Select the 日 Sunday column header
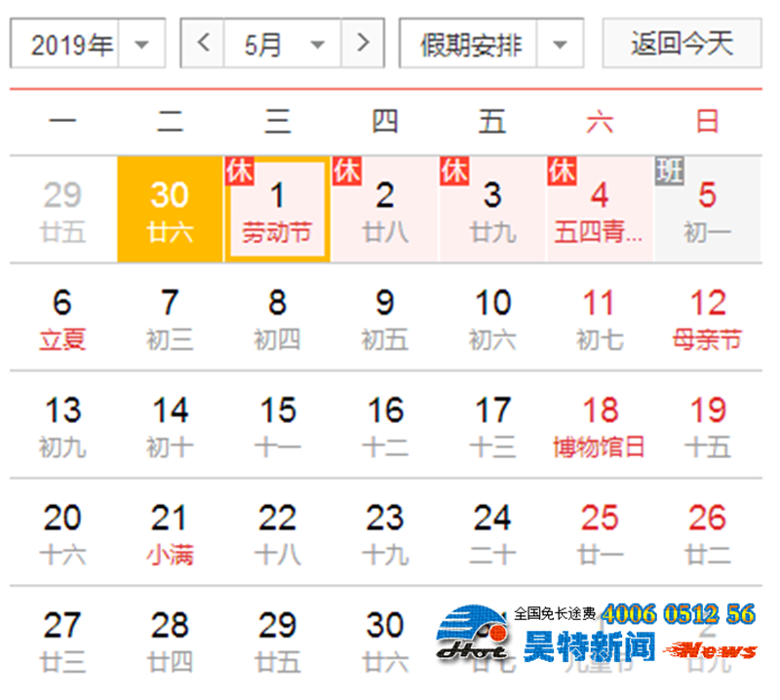This screenshot has height=700, width=780. pos(707,122)
